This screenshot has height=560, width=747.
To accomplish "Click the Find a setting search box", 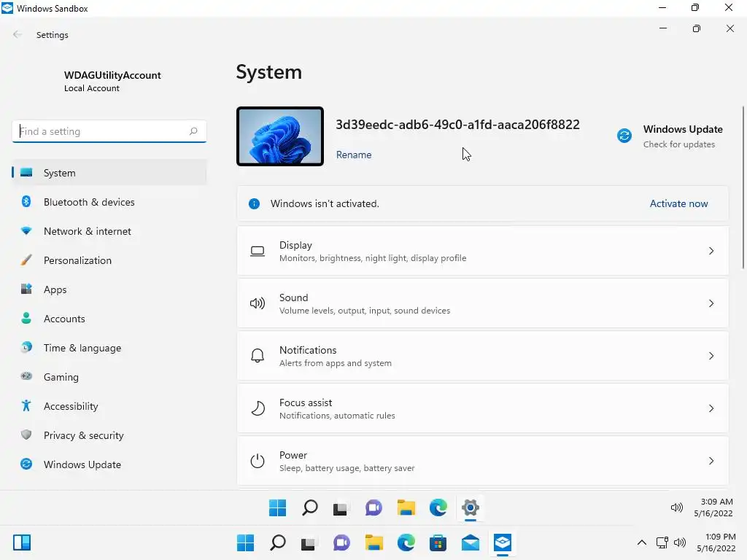I will pos(109,131).
